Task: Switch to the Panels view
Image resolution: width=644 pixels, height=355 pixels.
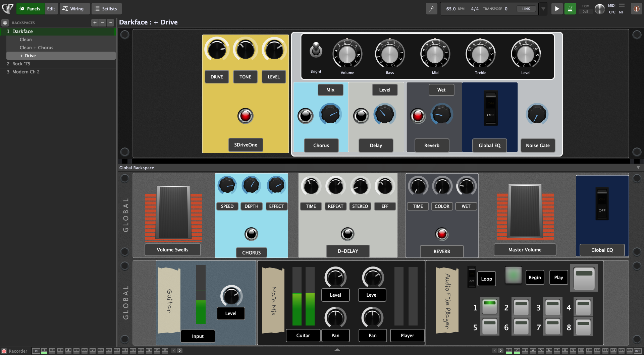Action: click(30, 9)
